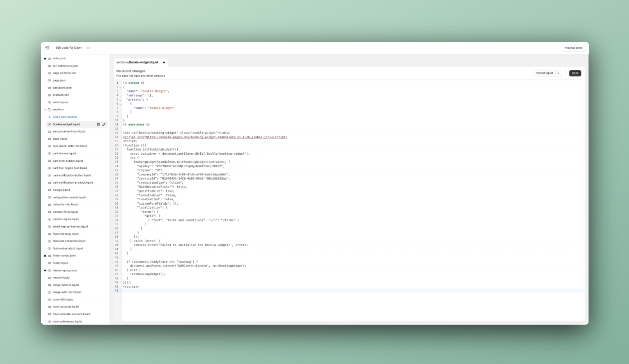Image resolution: width=629 pixels, height=364 pixels.
Task: Click 'Edit code for Dawn' title
Action: coord(69,48)
